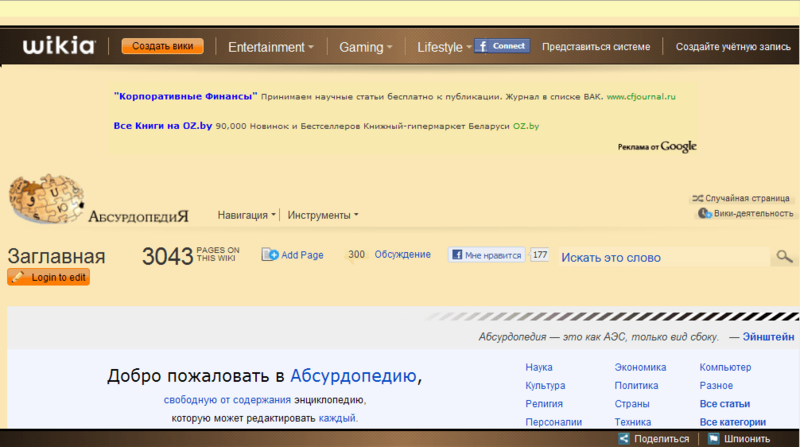Open the Персоналии category
Viewport: 800px width, 447px height.
tap(554, 422)
